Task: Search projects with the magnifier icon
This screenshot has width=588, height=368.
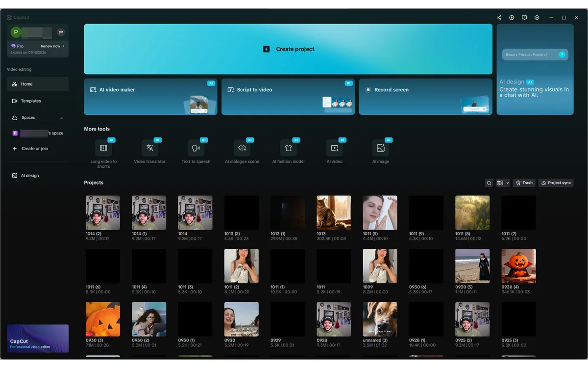Action: click(x=489, y=183)
